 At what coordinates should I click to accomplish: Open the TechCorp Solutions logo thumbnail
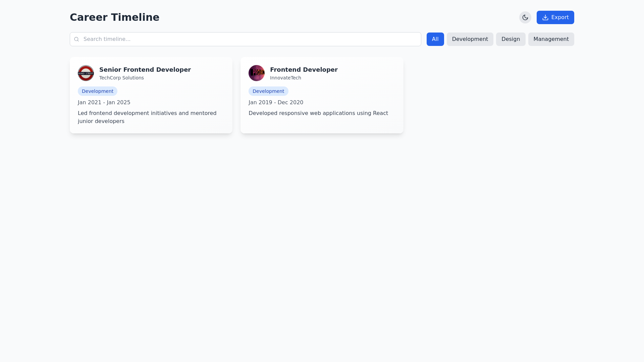86,73
